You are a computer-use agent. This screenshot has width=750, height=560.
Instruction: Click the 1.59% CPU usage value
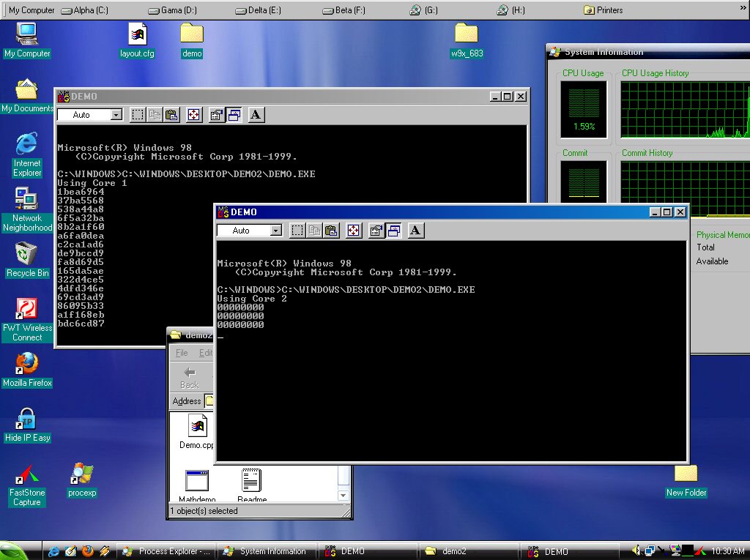coord(584,127)
